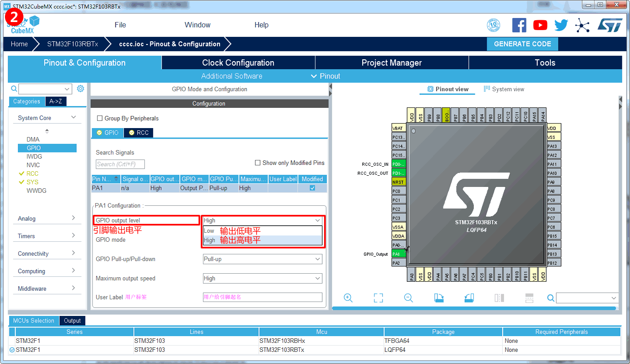This screenshot has height=364, width=630.
Task: Toggle Show only Modified Pins checkbox
Action: pos(258,163)
